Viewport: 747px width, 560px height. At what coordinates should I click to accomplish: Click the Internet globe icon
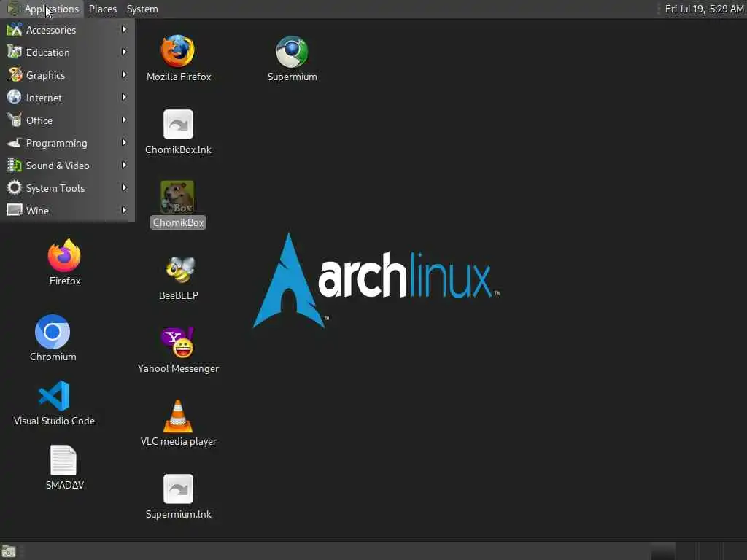(15, 97)
